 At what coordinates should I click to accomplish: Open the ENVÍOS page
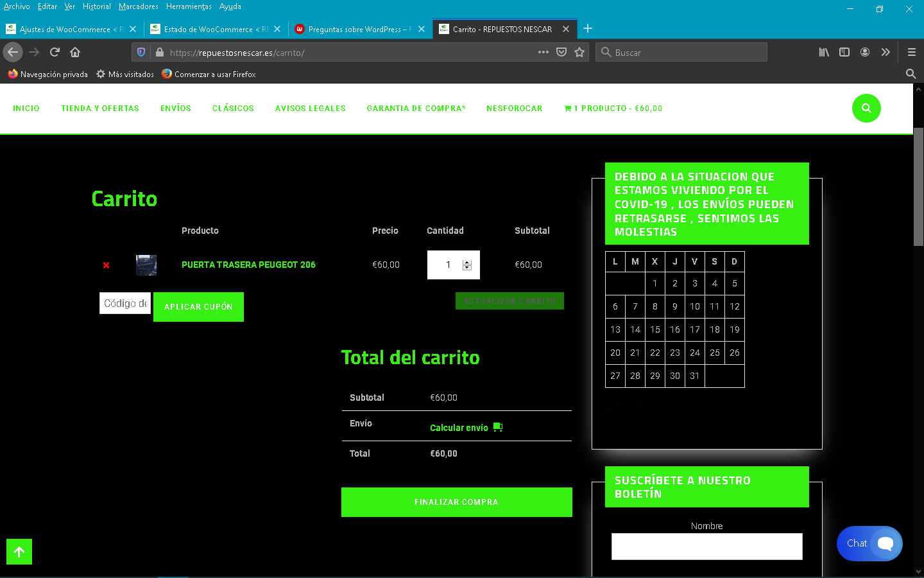point(176,109)
